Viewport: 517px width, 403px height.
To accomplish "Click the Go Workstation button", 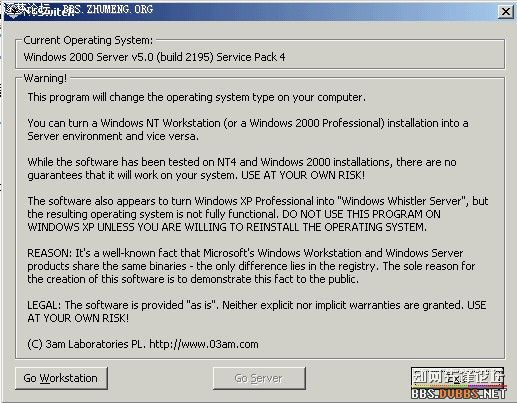I will pos(61,378).
